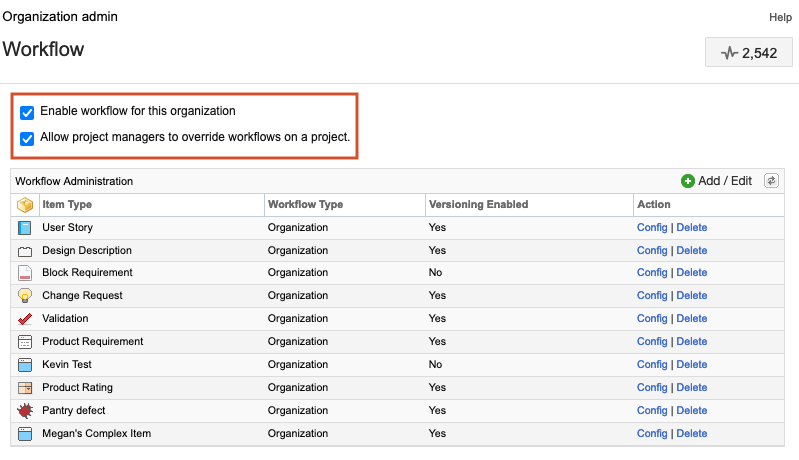
Task: Open Config for Change Request
Action: (x=652, y=295)
